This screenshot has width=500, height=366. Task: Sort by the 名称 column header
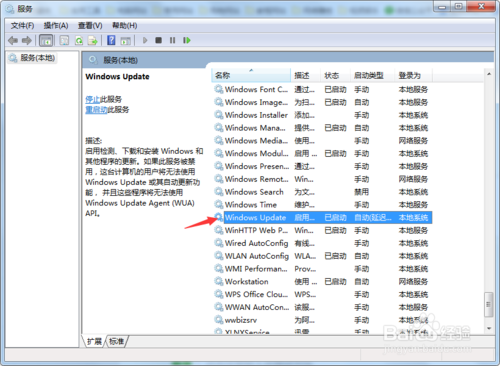pos(251,75)
